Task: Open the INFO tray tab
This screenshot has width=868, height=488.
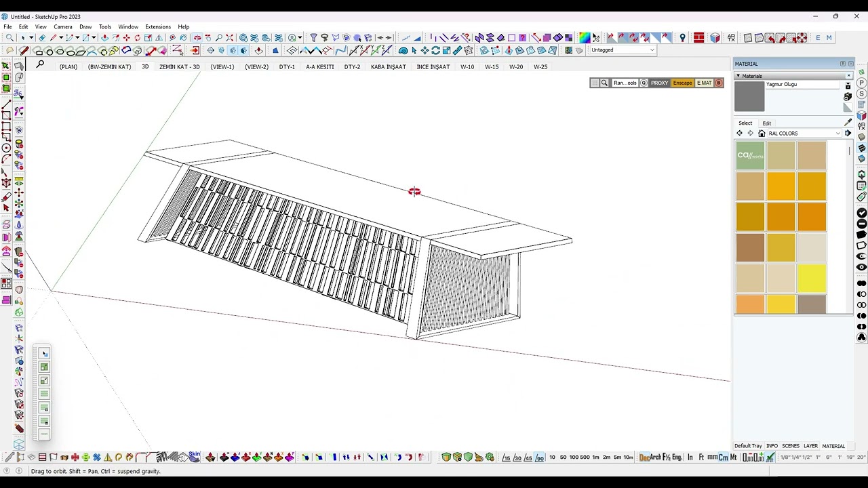Action: click(772, 446)
